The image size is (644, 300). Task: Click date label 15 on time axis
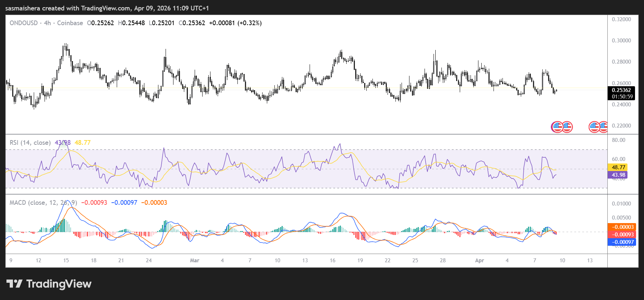tap(66, 260)
